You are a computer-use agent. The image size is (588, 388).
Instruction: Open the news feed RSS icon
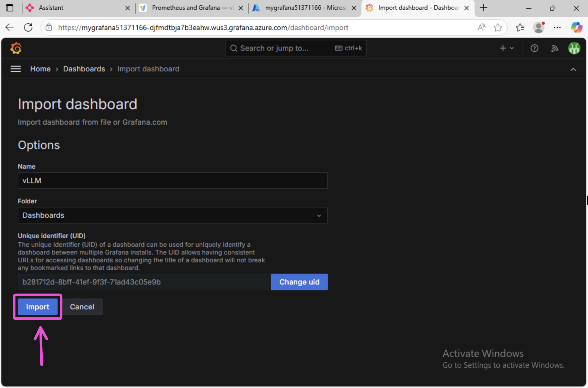[554, 48]
